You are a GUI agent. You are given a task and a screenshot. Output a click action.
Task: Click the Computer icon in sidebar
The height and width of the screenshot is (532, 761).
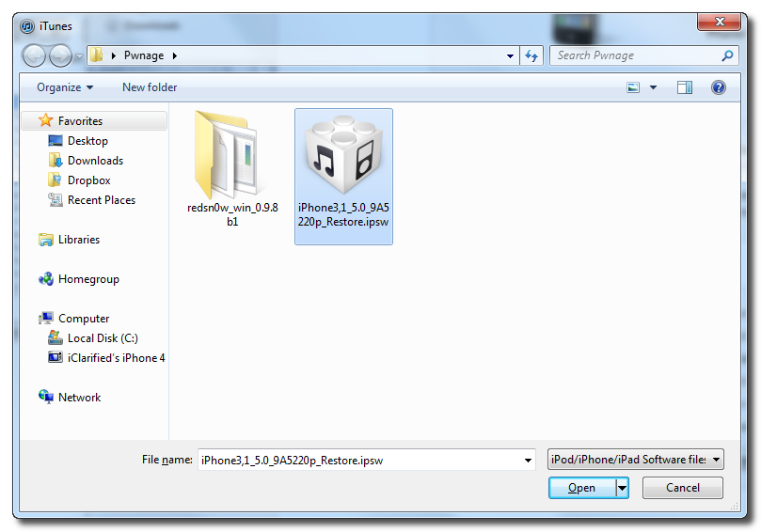[46, 318]
